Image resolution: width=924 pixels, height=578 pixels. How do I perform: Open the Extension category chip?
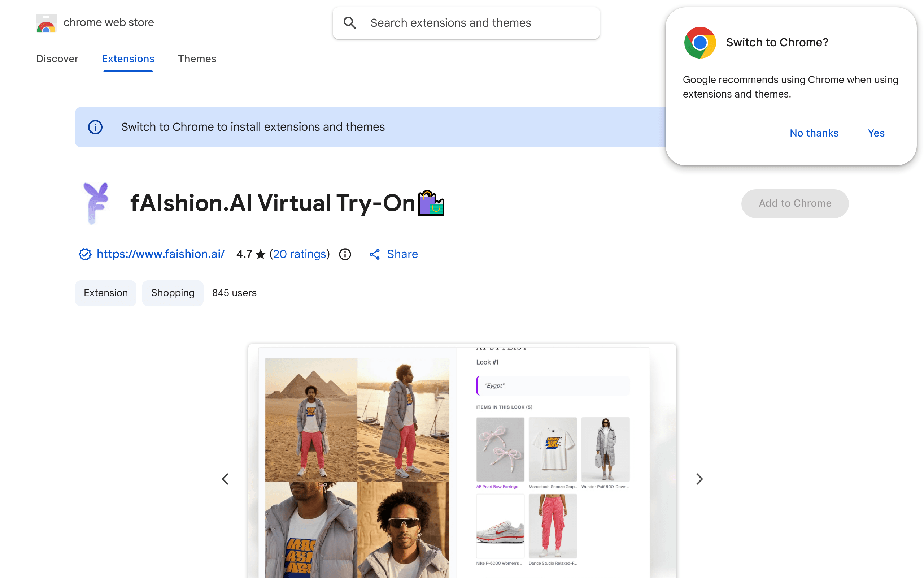[x=106, y=293]
